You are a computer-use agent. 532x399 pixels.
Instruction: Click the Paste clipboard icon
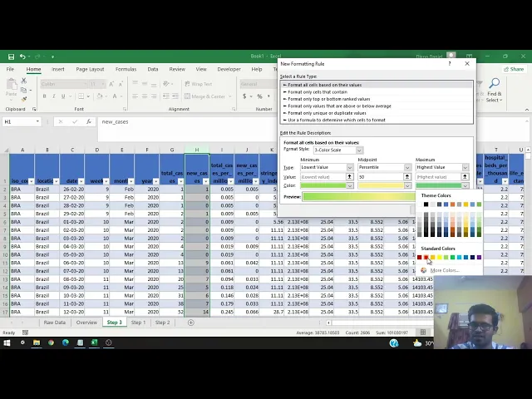click(11, 84)
